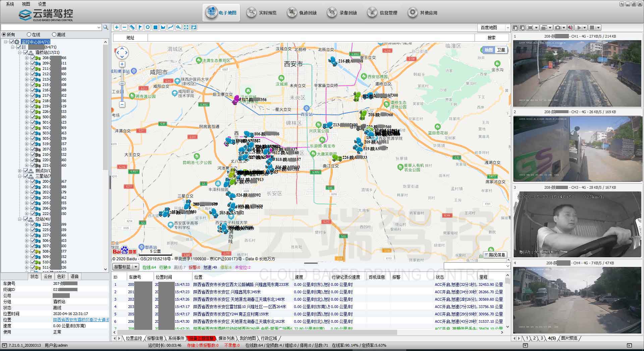The image size is (644, 351).
Task: Open the 报警标签 dropdown
Action: (x=136, y=267)
